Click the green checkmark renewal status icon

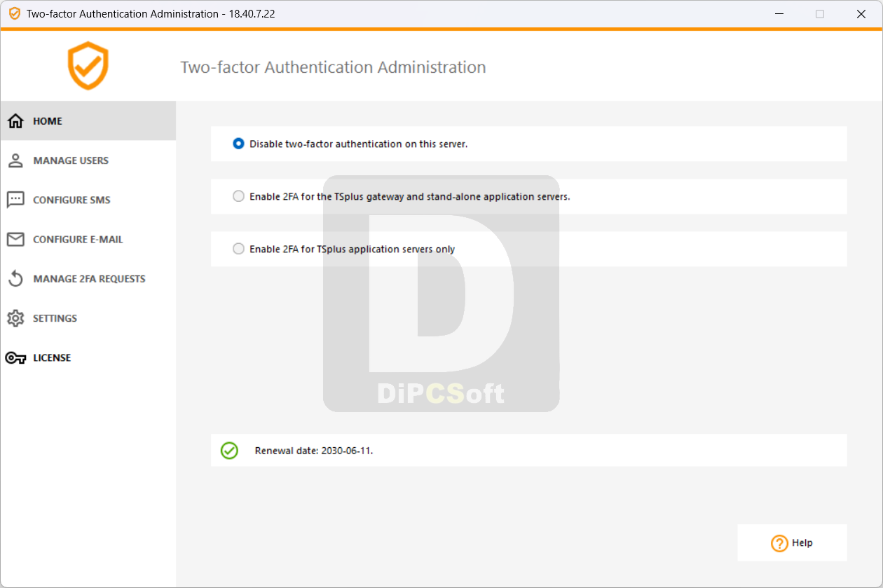pos(229,451)
